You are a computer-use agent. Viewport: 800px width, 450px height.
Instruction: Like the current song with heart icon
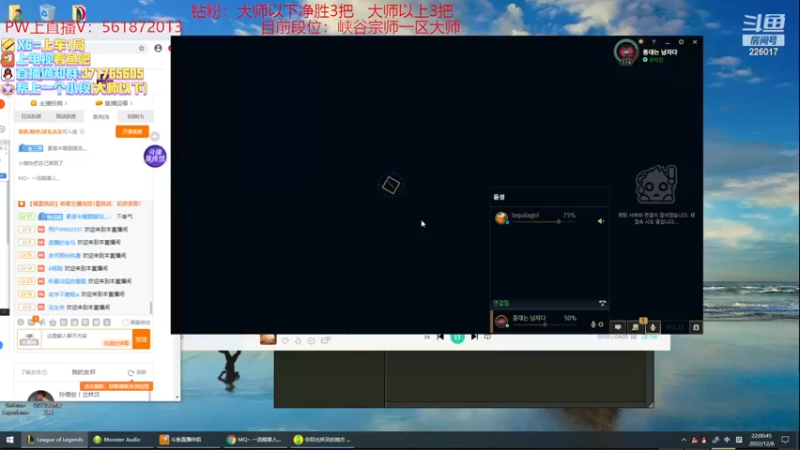[x=285, y=340]
